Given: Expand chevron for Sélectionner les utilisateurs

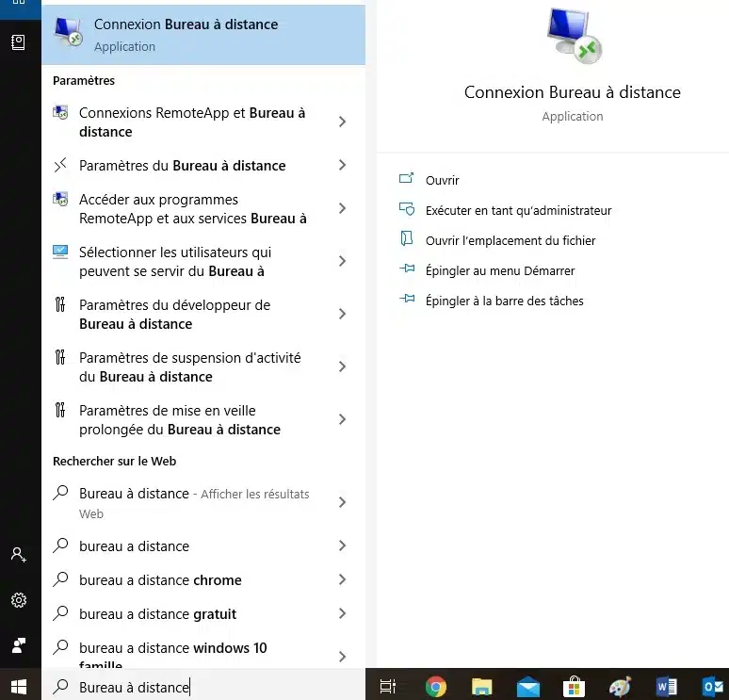Looking at the screenshot, I should [x=343, y=261].
